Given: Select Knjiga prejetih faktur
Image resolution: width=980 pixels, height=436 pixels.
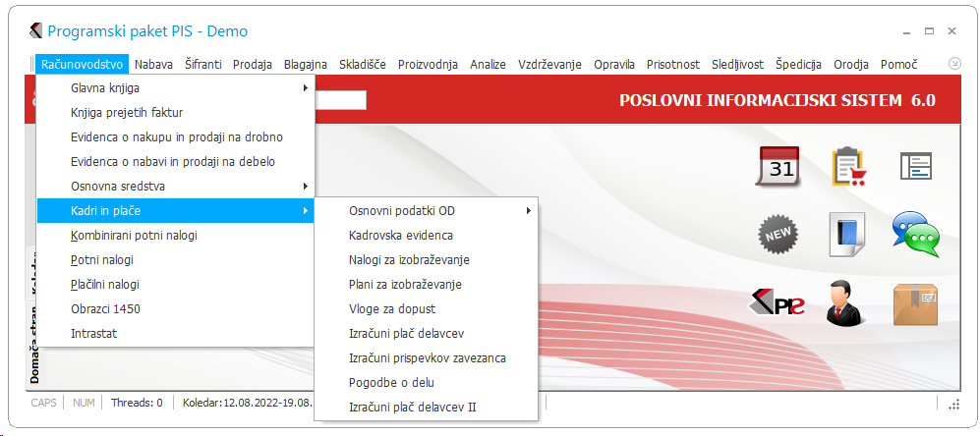Looking at the screenshot, I should click(175, 112).
